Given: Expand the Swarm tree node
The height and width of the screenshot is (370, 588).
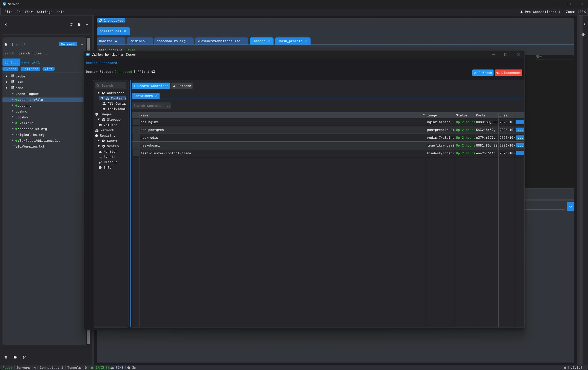Looking at the screenshot, I should [x=99, y=141].
